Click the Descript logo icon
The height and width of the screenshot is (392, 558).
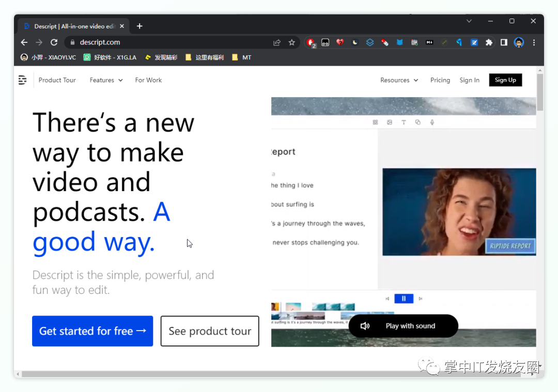[22, 80]
